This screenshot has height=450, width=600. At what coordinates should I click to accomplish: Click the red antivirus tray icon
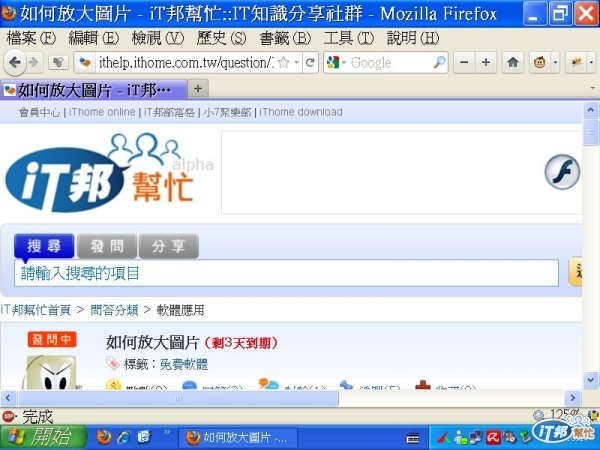tap(494, 438)
